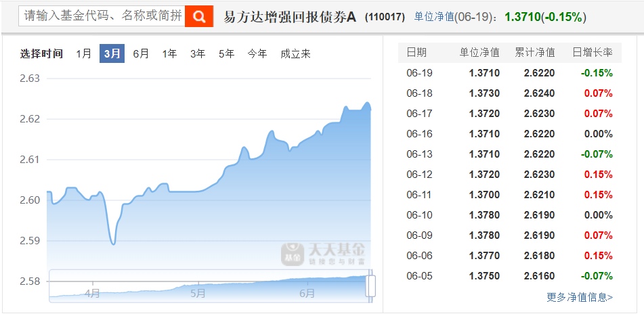Click the 2.6240 cumulative value for 06-18
Viewport: 644px width, 318px height.
click(539, 93)
